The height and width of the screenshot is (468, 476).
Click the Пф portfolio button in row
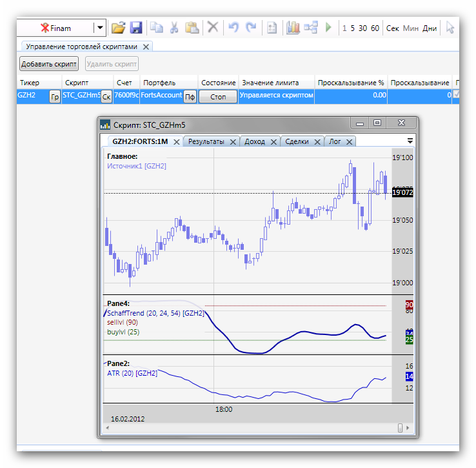tap(190, 97)
